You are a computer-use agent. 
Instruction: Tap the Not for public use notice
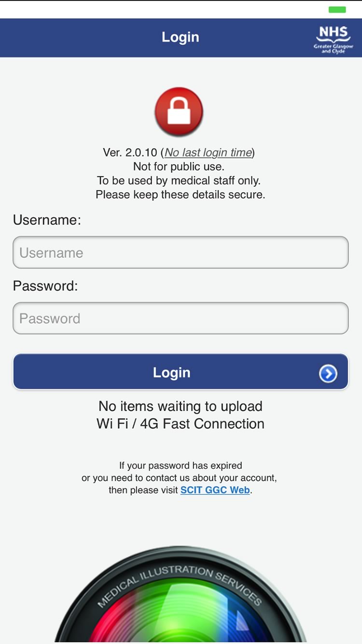(x=179, y=167)
